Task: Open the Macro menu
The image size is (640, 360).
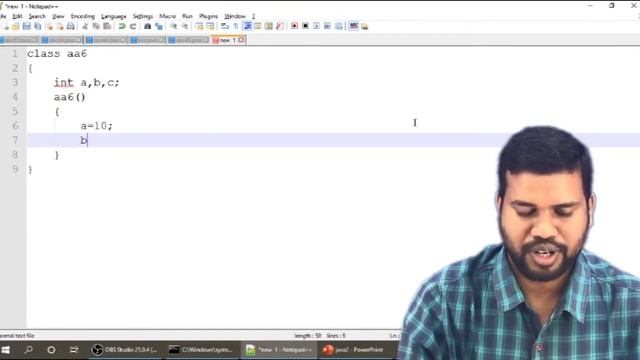Action: tap(167, 16)
